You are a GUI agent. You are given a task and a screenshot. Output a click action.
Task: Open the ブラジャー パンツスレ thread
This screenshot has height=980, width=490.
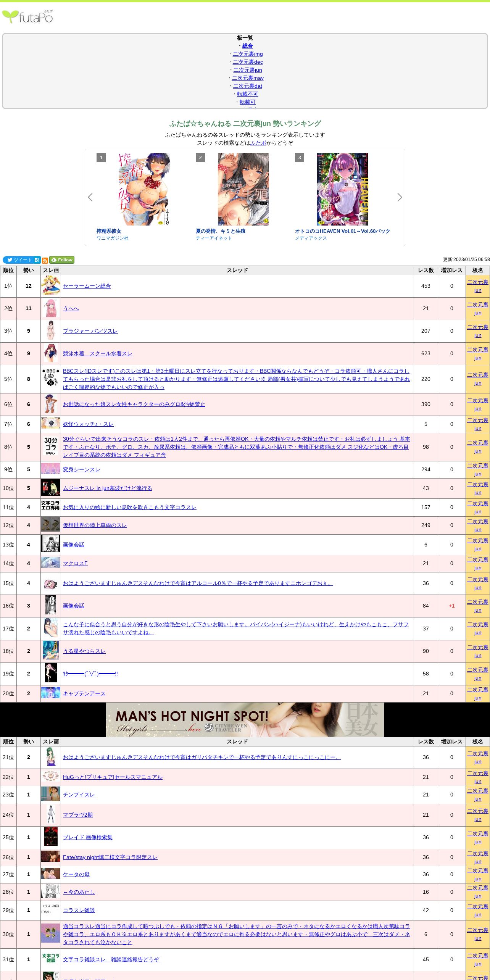pos(90,331)
